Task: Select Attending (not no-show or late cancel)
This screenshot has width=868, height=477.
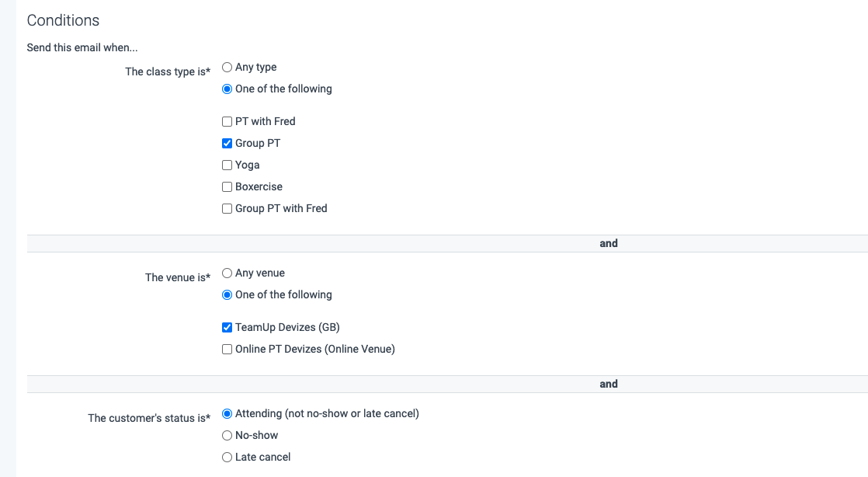Action: coord(227,413)
